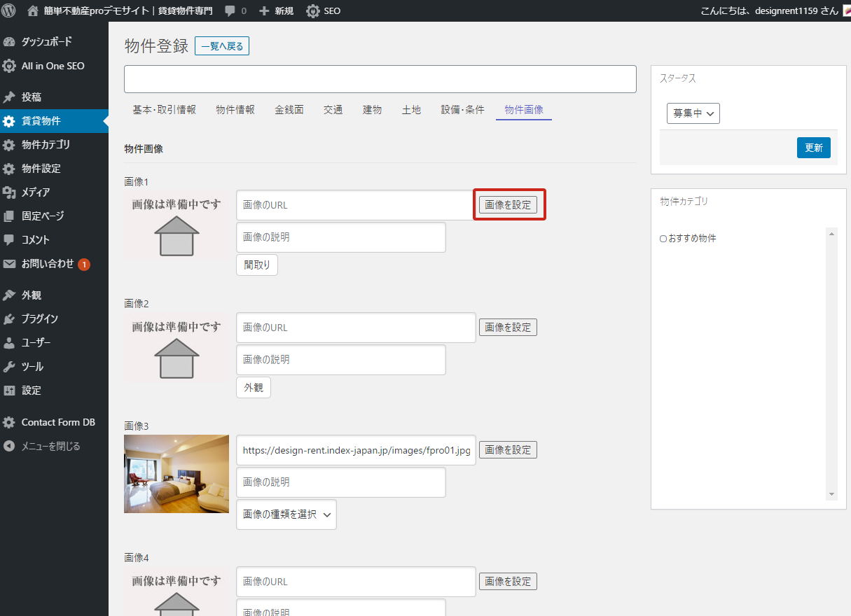851x616 pixels.
Task: Click the Tools wrench icon in sidebar
Action: click(9, 367)
